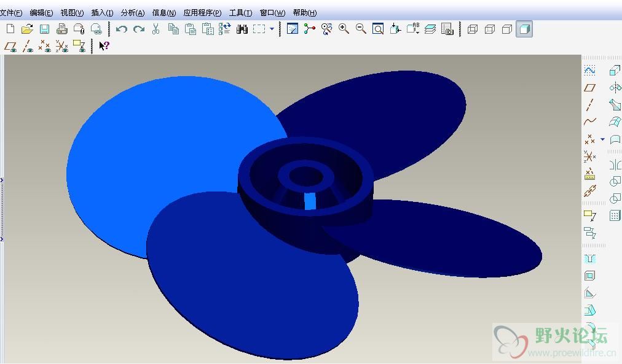Toggle coordinate systems visibility
The width and height of the screenshot is (622, 364).
[x=62, y=46]
